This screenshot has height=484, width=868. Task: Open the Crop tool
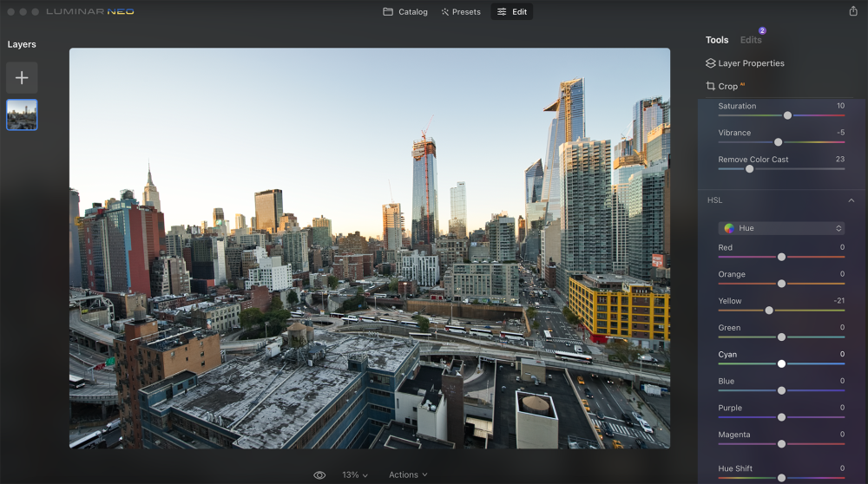[x=725, y=86]
